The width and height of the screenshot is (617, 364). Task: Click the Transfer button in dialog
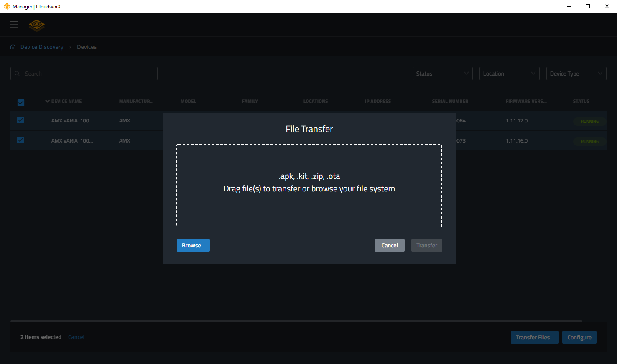(426, 245)
